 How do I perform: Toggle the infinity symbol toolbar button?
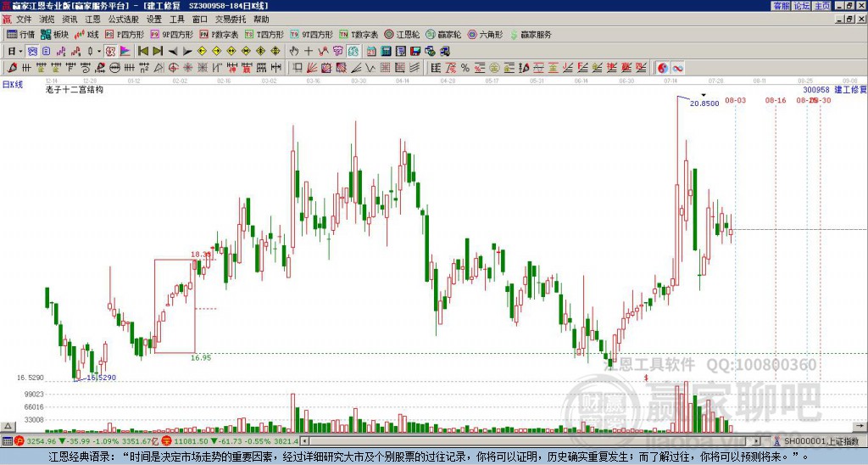click(677, 68)
